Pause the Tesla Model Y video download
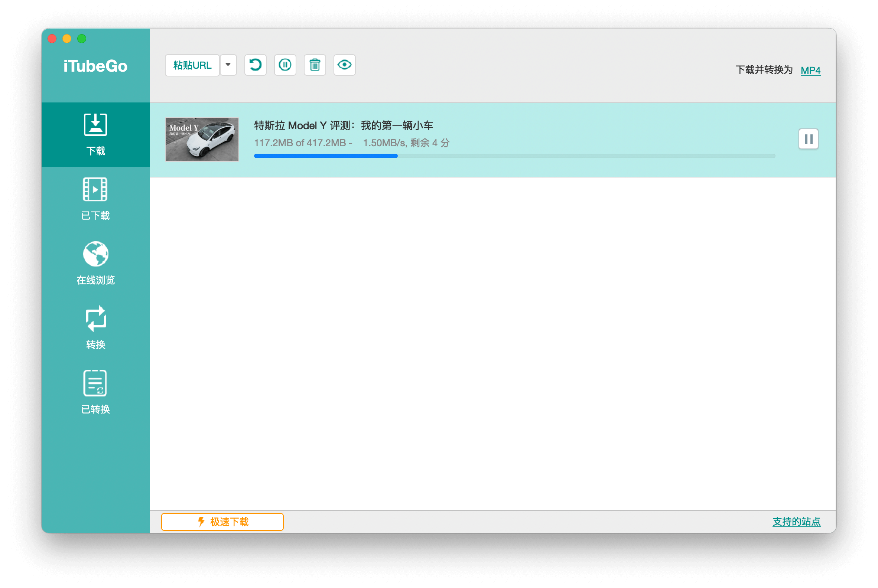The width and height of the screenshot is (878, 588). pos(808,140)
